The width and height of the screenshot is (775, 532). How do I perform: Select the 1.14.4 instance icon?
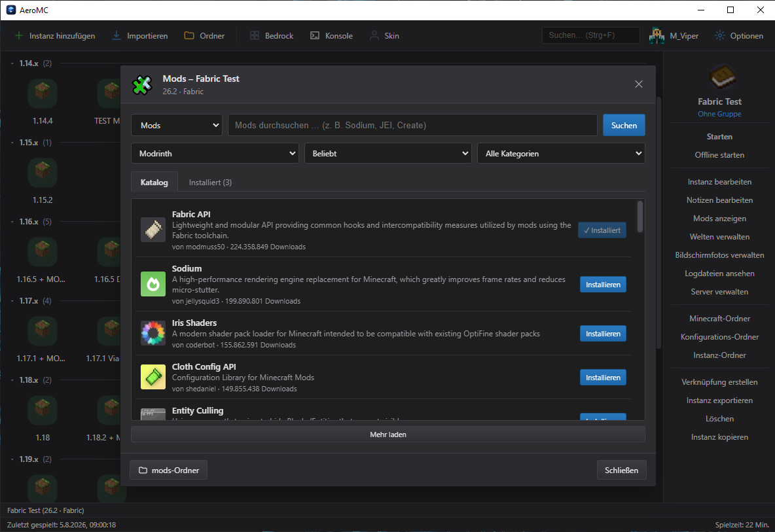(x=43, y=94)
